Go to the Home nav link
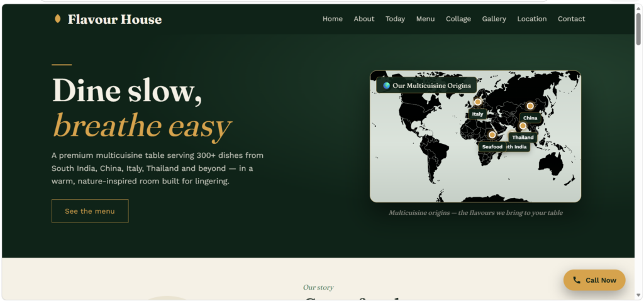 (332, 19)
